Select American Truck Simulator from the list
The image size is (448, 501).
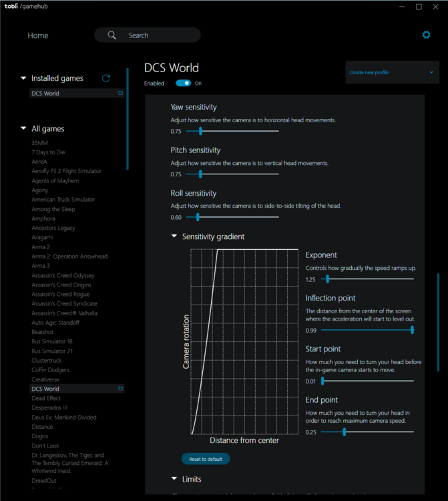coord(63,200)
